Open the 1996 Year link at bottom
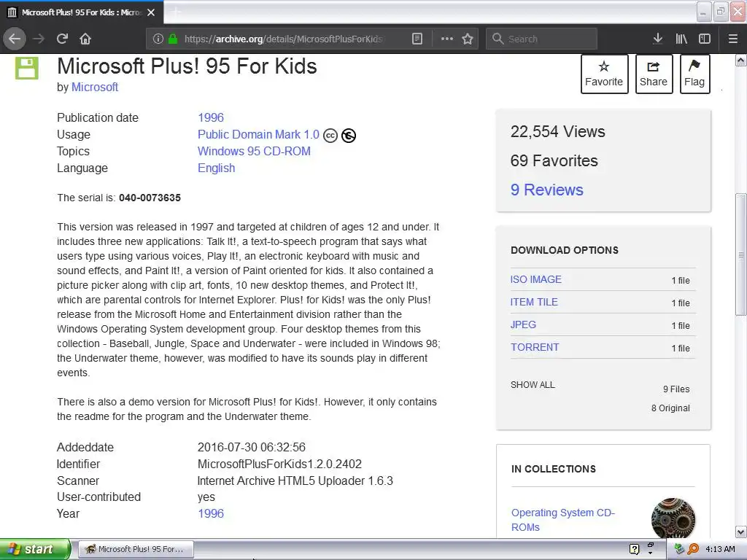Screen dimensions: 747x560 point(211,514)
